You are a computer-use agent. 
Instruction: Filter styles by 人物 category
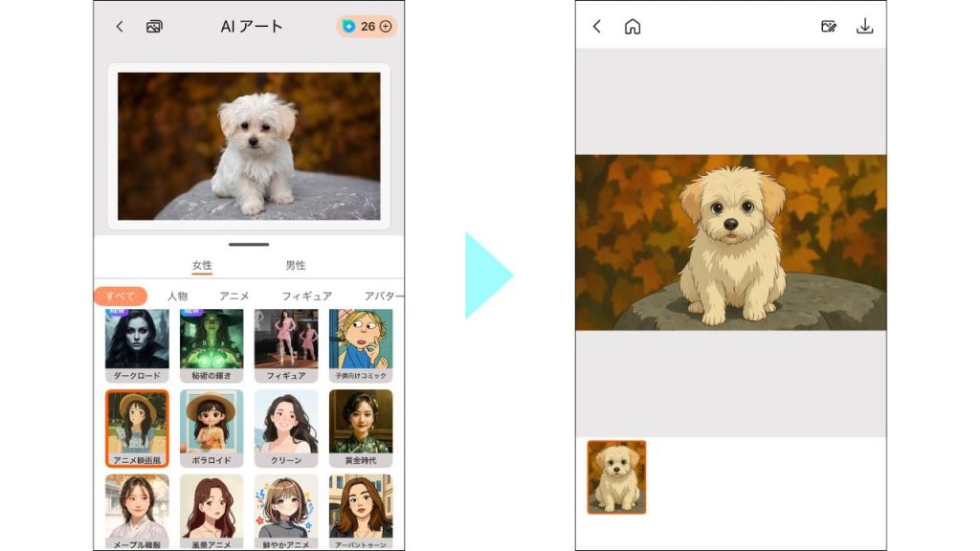[177, 297]
